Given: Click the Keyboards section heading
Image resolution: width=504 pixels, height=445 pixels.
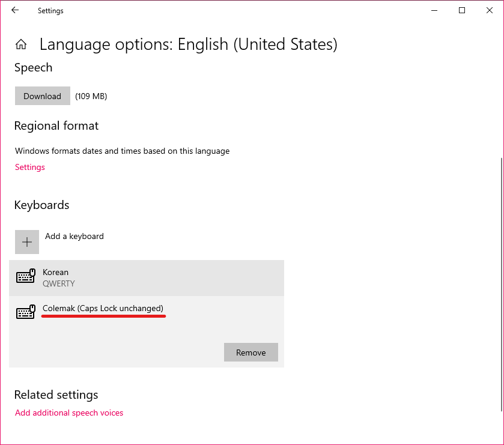Looking at the screenshot, I should click(42, 205).
